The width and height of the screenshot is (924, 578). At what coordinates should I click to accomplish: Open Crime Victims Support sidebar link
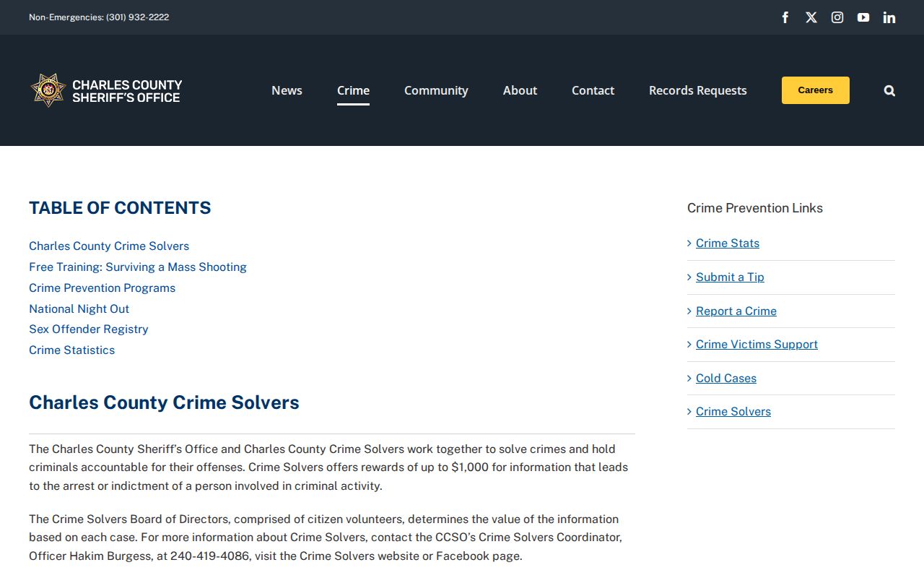pyautogui.click(x=757, y=345)
